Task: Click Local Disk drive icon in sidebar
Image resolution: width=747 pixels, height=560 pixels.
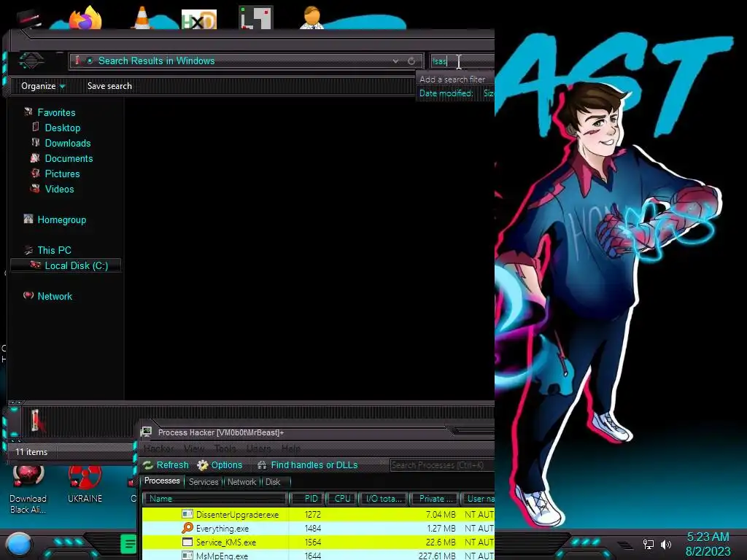Action: tap(35, 264)
